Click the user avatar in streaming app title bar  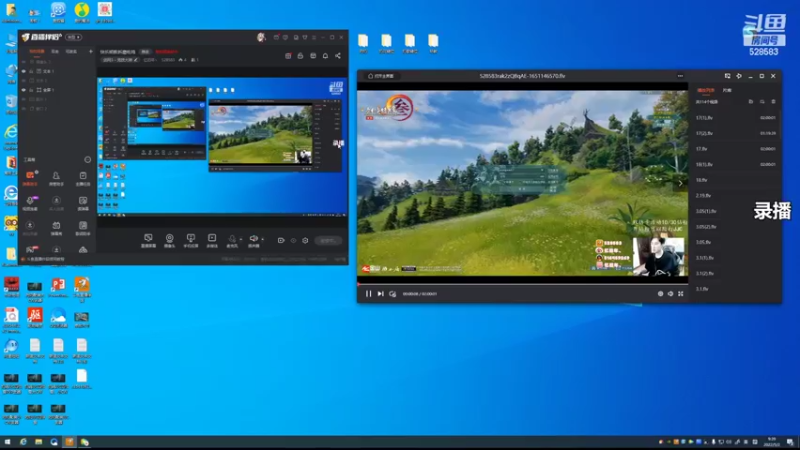tap(261, 37)
